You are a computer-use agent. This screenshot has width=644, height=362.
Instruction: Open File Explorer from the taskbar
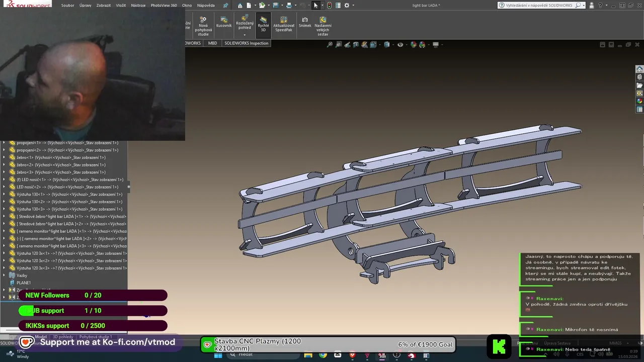pyautogui.click(x=308, y=355)
